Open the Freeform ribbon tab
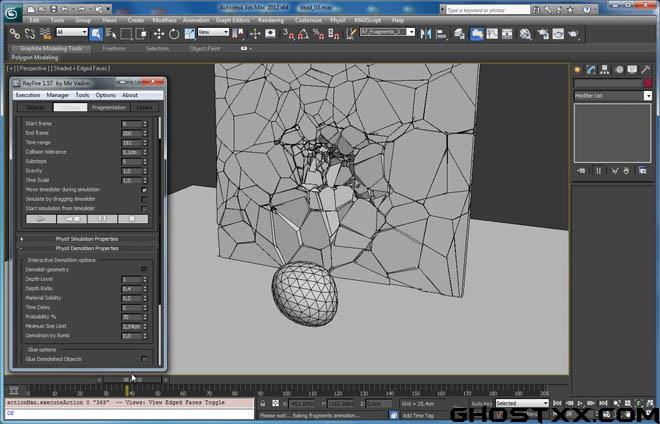Image resolution: width=660 pixels, height=424 pixels. click(x=114, y=49)
